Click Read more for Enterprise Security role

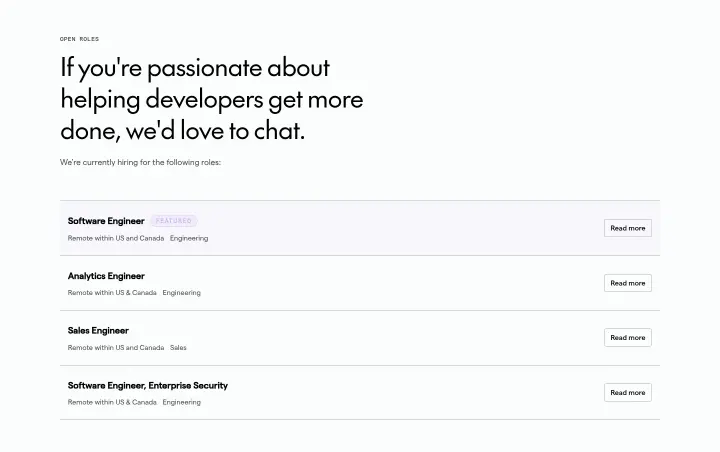pos(628,392)
